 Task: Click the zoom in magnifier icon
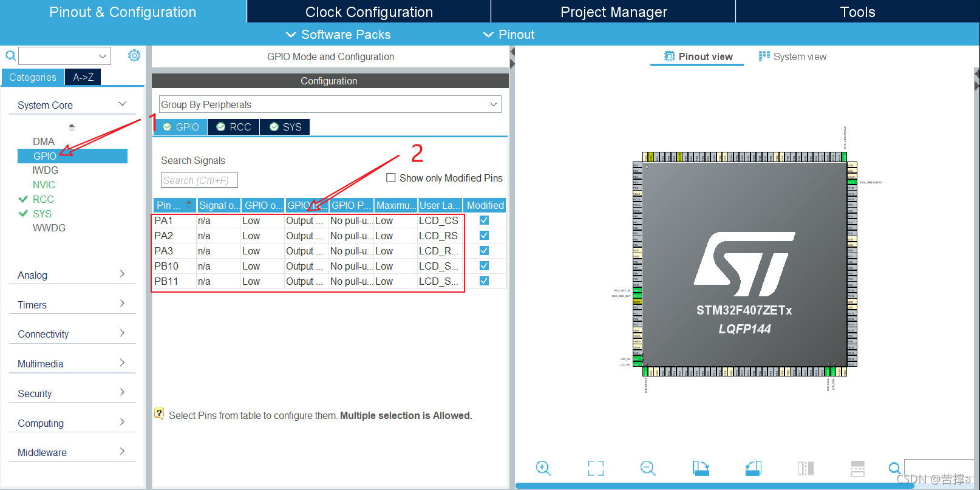coord(543,468)
